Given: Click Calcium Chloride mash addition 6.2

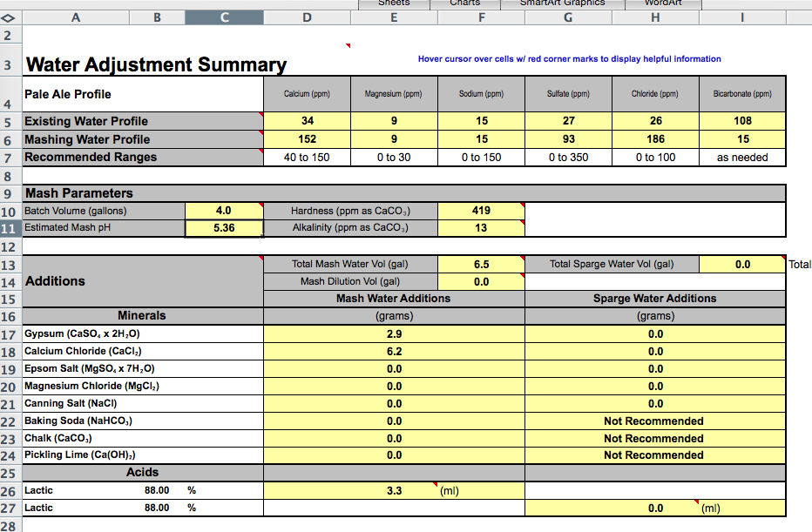Looking at the screenshot, I should 394,352.
